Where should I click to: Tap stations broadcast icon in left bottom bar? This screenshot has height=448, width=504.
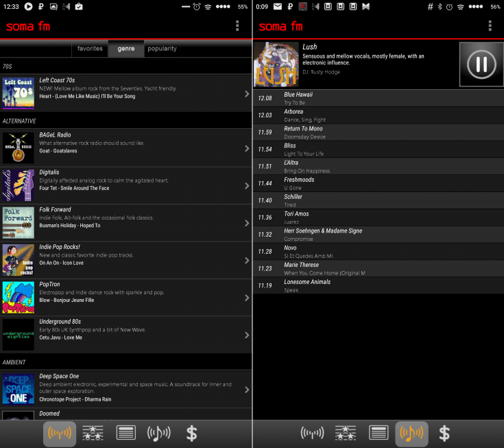(x=60, y=434)
